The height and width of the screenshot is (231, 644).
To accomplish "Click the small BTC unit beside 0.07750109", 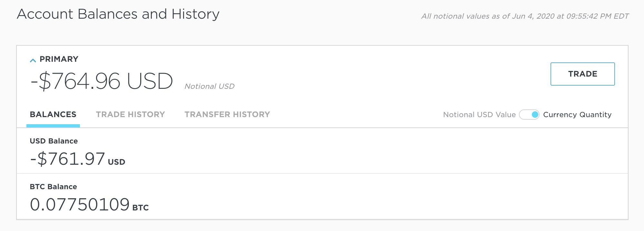I will (x=141, y=208).
